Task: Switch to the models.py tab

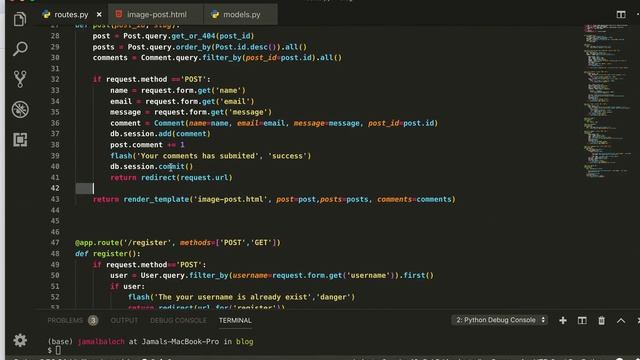Action: click(241, 15)
